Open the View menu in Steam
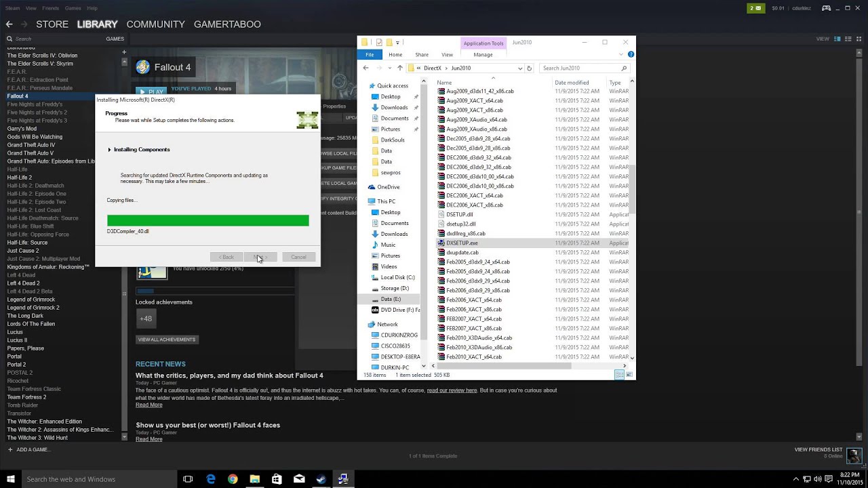The height and width of the screenshot is (488, 868). [x=31, y=8]
